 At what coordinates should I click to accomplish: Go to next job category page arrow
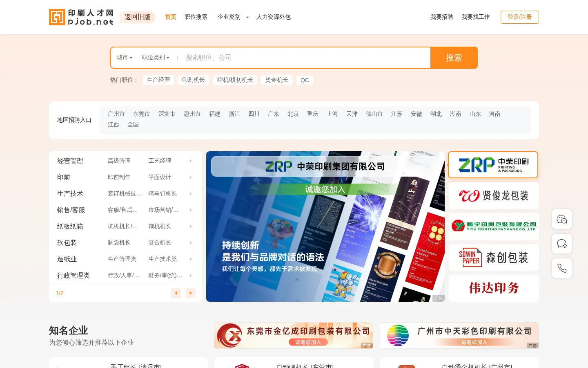(x=191, y=293)
